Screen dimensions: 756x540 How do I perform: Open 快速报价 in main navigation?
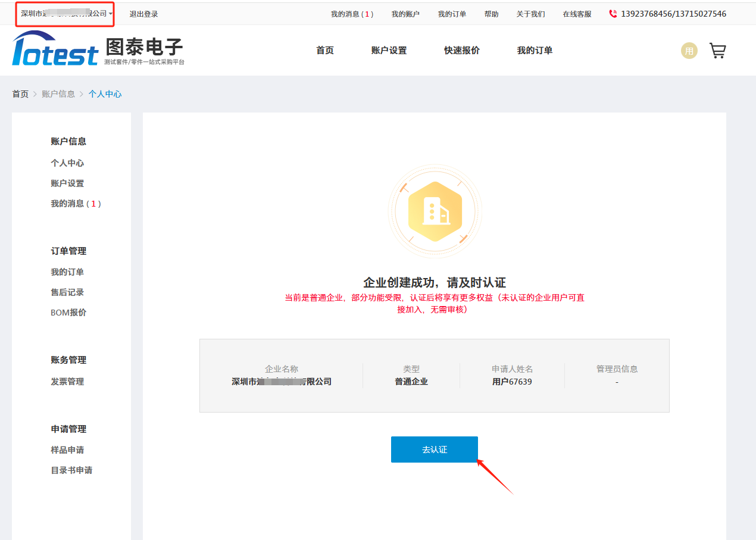click(x=461, y=51)
